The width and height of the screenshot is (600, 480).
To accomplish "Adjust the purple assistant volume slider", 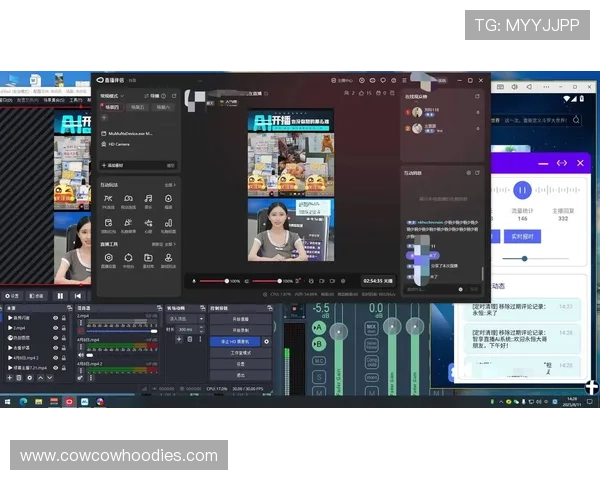I will (x=536, y=259).
